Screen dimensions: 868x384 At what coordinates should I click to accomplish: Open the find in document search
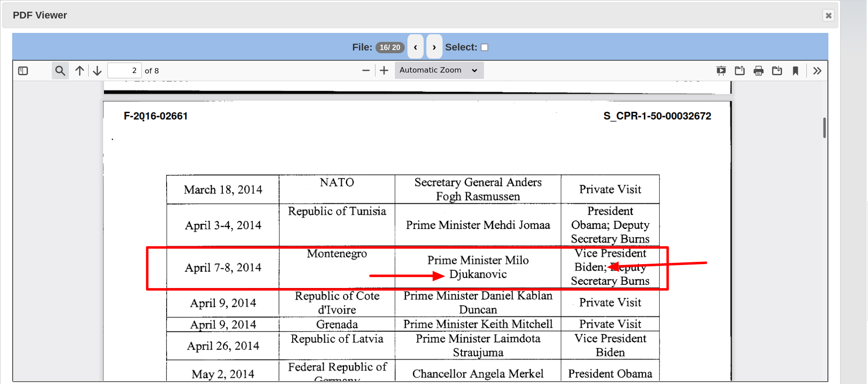pyautogui.click(x=60, y=71)
